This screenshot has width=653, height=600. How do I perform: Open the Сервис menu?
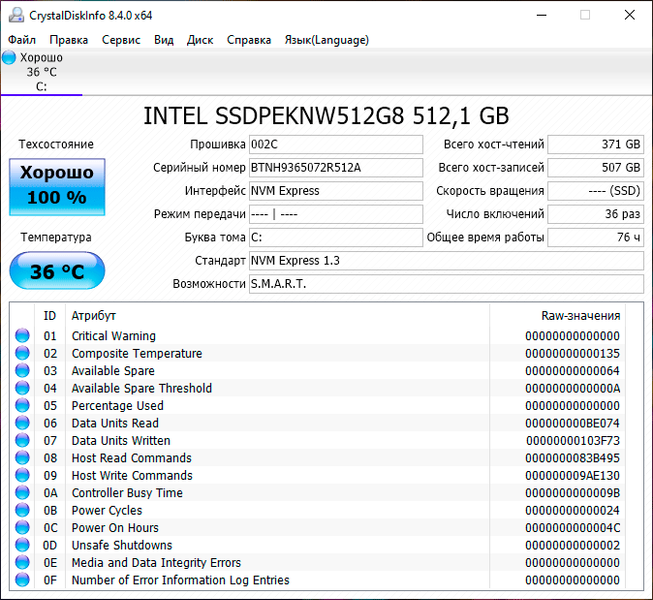tap(121, 40)
